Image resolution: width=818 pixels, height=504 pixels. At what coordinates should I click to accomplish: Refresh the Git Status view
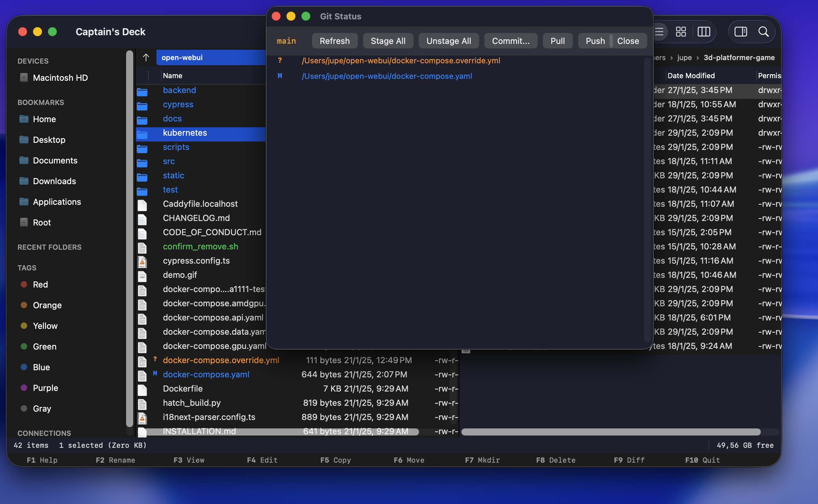click(x=335, y=40)
